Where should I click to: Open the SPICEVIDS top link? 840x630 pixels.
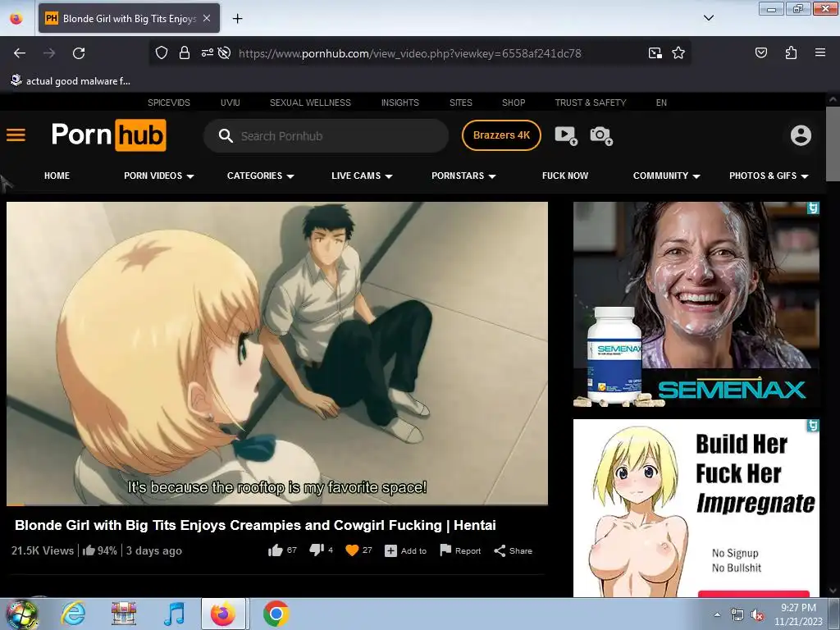coord(169,103)
